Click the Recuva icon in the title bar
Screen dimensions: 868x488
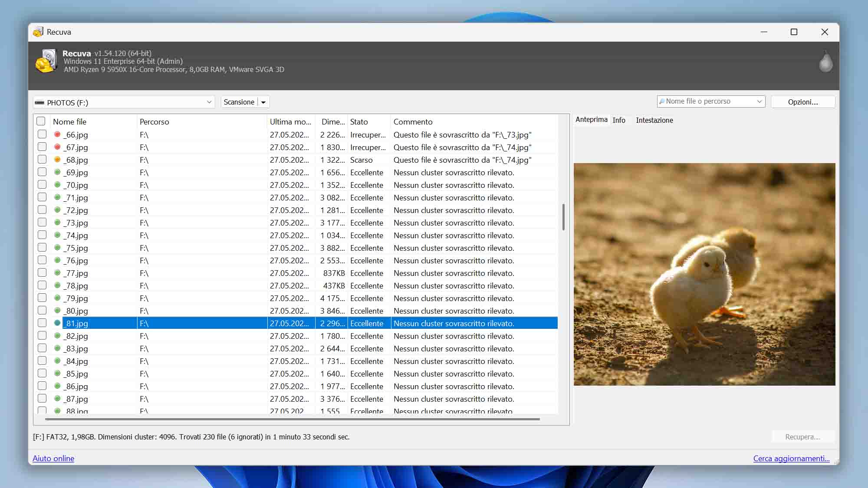(x=38, y=32)
